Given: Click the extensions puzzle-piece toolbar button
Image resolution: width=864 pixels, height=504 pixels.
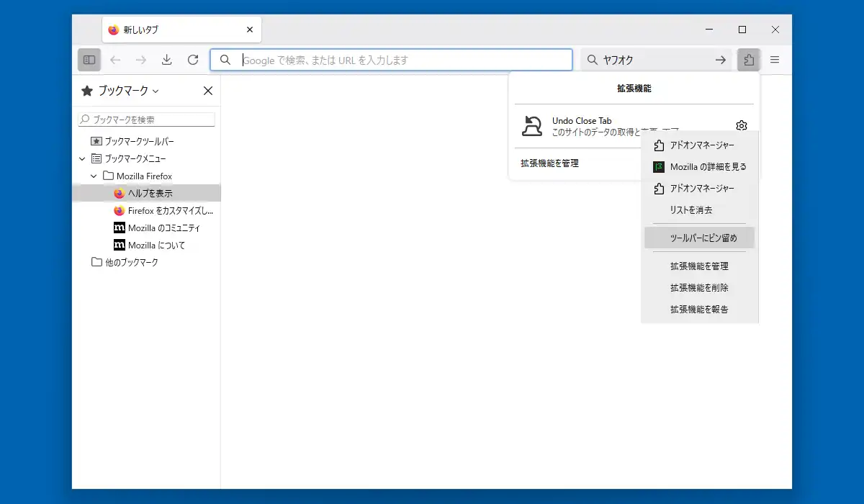Looking at the screenshot, I should pos(749,60).
